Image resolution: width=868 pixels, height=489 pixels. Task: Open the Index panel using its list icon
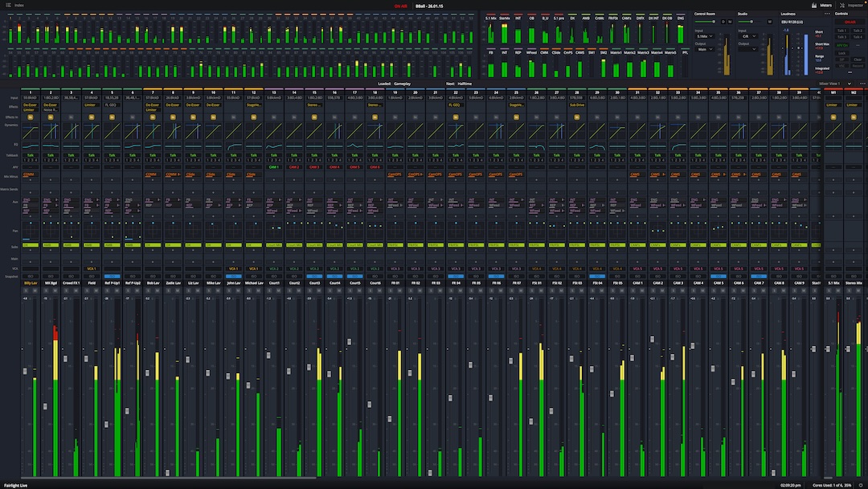8,4
